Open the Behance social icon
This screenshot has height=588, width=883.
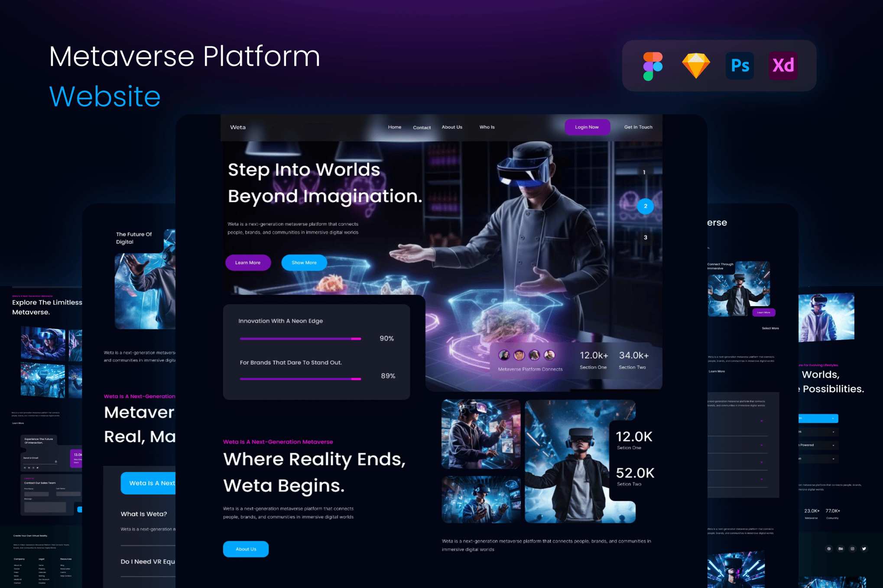(841, 549)
